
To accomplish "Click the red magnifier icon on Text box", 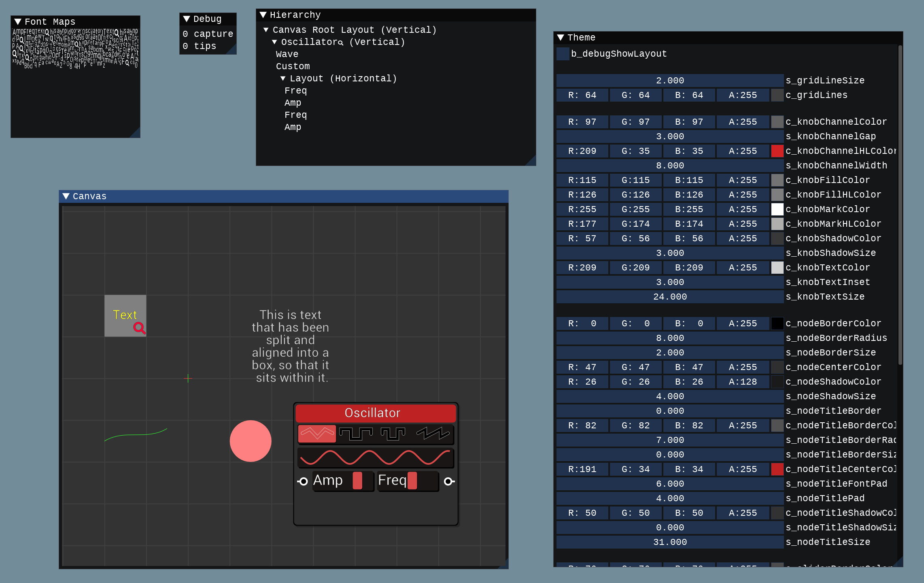I will [139, 328].
